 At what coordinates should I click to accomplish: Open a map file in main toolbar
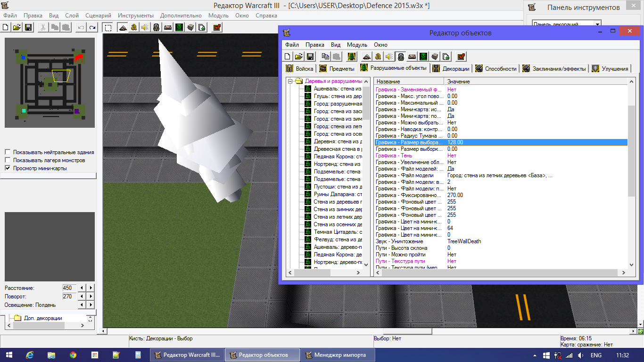tap(17, 27)
